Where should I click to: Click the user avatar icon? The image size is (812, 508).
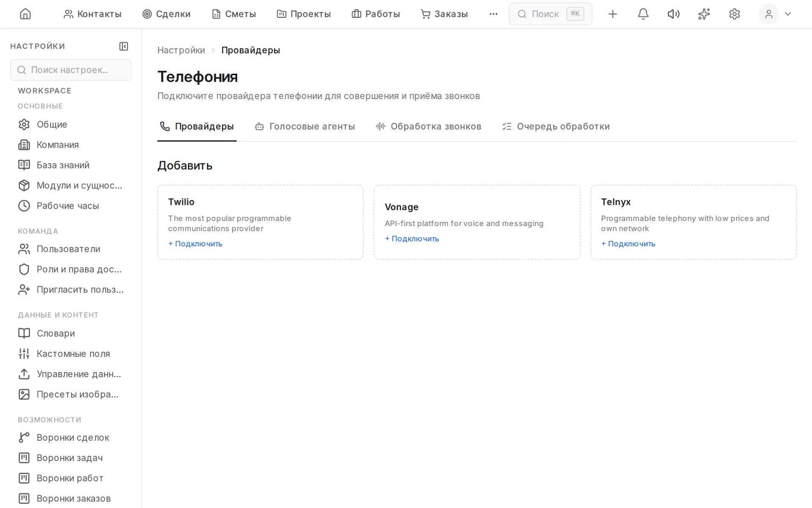click(x=768, y=14)
